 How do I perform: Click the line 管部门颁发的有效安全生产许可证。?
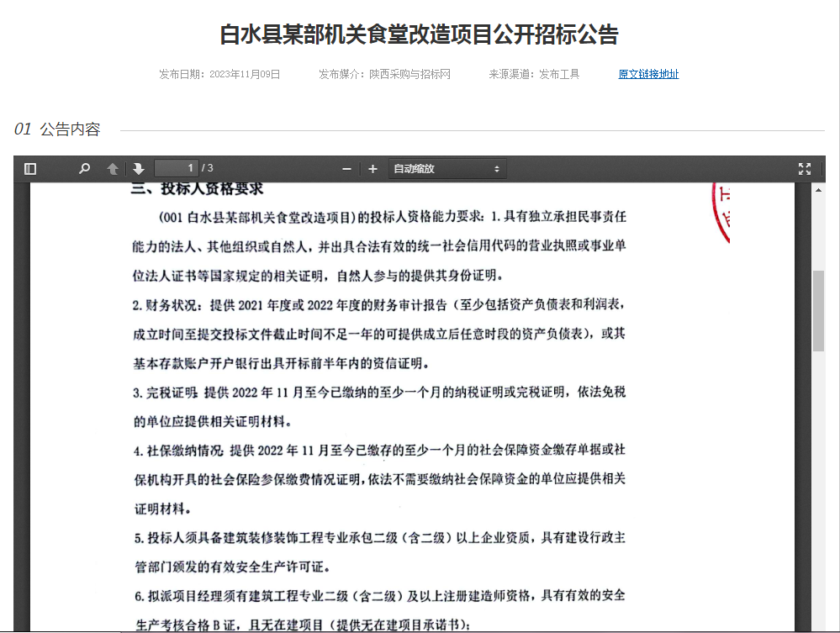pyautogui.click(x=233, y=567)
